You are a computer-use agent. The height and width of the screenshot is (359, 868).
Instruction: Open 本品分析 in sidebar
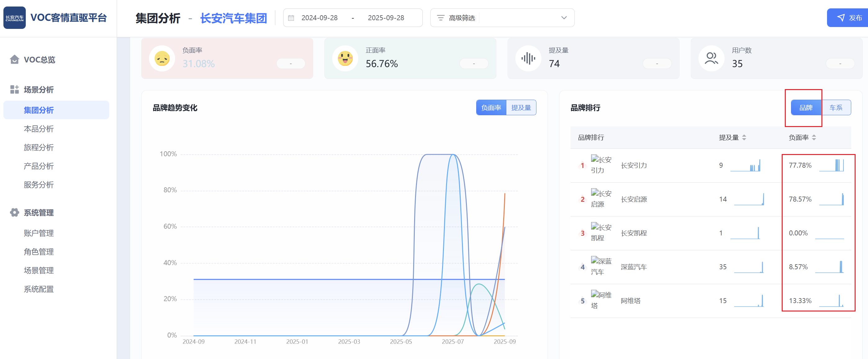coord(39,129)
